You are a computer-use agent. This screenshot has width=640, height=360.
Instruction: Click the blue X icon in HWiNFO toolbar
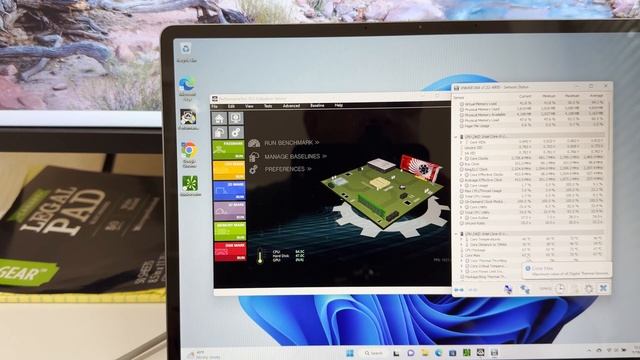(603, 288)
